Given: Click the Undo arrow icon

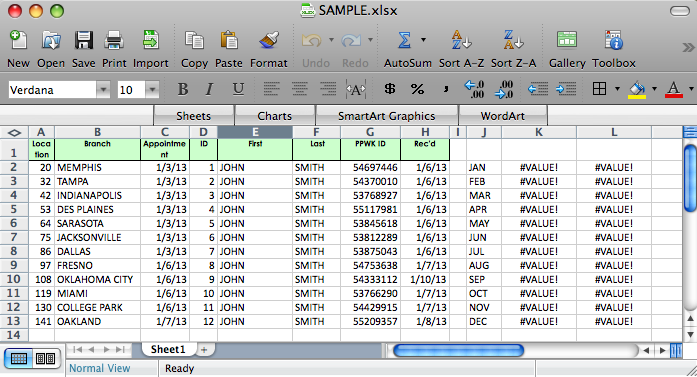Looking at the screenshot, I should pyautogui.click(x=311, y=41).
